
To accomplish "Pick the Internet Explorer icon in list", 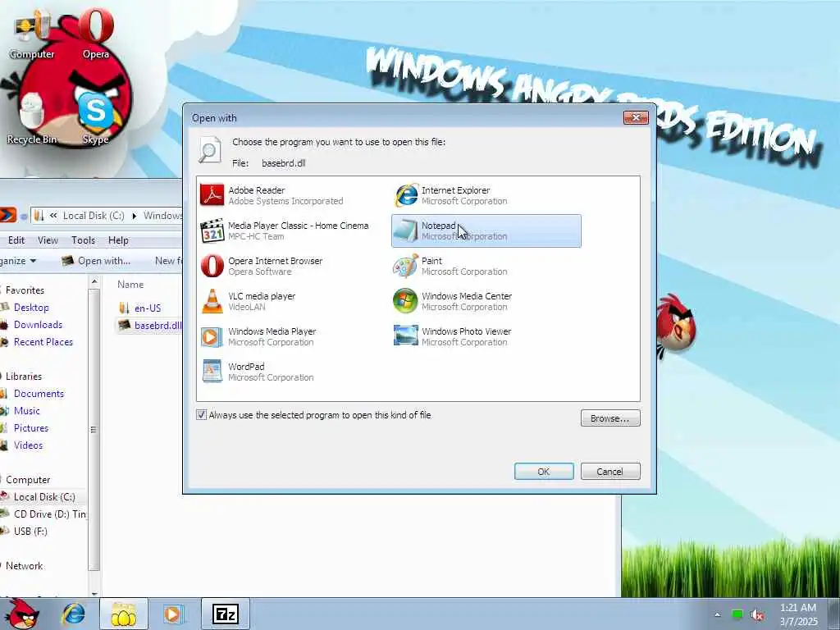I will (406, 195).
